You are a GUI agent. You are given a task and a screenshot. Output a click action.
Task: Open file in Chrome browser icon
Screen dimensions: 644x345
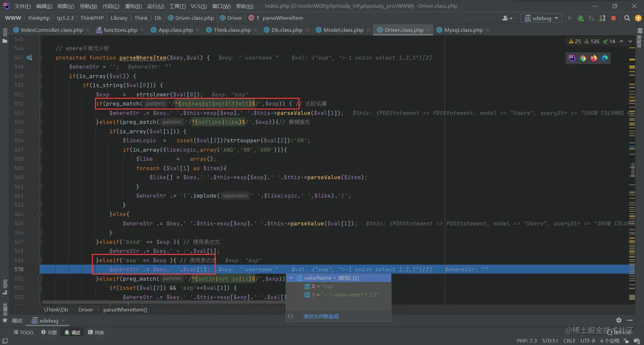point(583,58)
